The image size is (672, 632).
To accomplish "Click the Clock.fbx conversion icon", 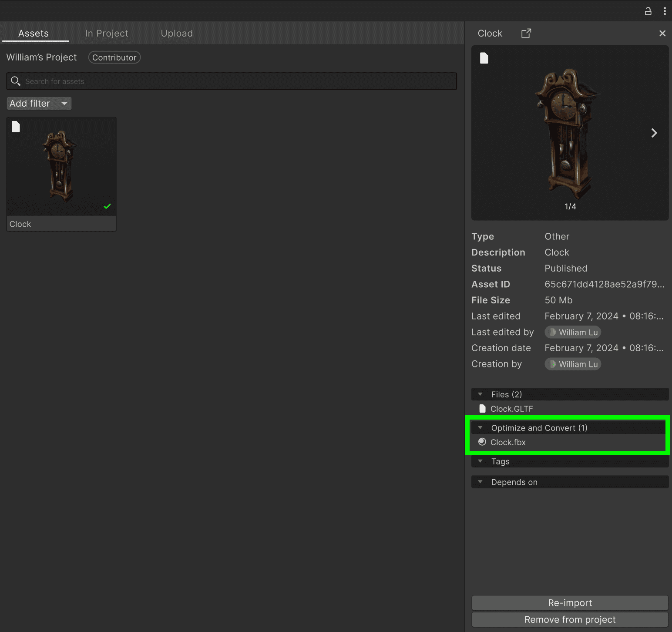I will click(482, 442).
